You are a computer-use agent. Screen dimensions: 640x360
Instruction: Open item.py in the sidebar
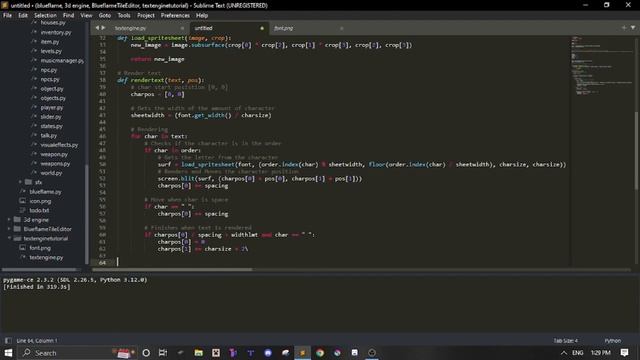coord(50,42)
